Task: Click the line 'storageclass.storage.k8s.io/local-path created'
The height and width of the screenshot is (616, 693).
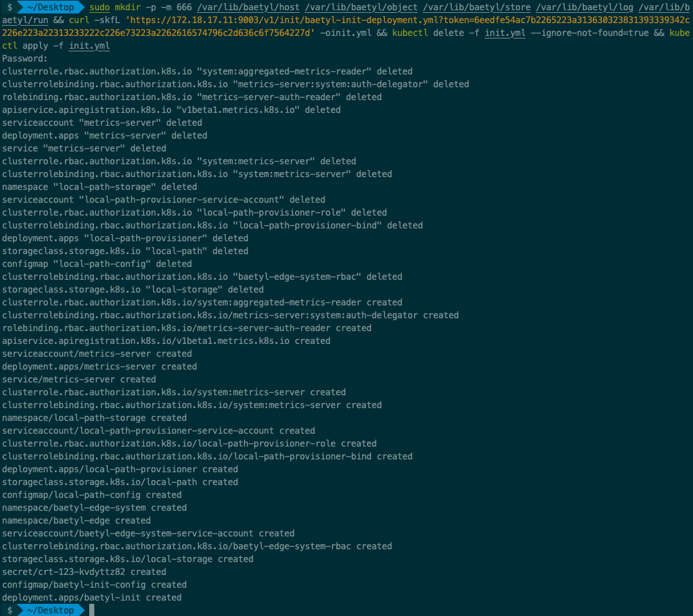Action: click(120, 482)
